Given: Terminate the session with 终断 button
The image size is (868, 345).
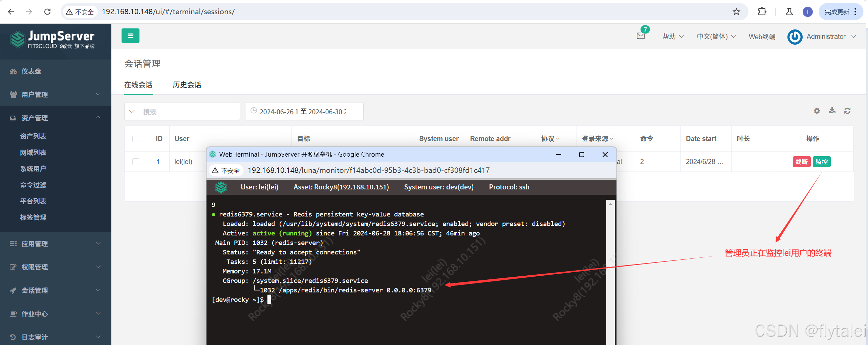Looking at the screenshot, I should (802, 162).
